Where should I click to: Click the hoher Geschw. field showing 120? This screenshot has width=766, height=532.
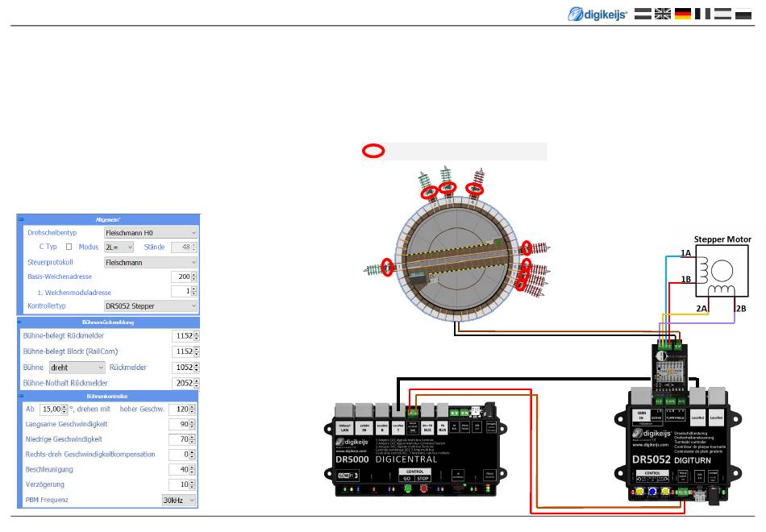point(182,409)
